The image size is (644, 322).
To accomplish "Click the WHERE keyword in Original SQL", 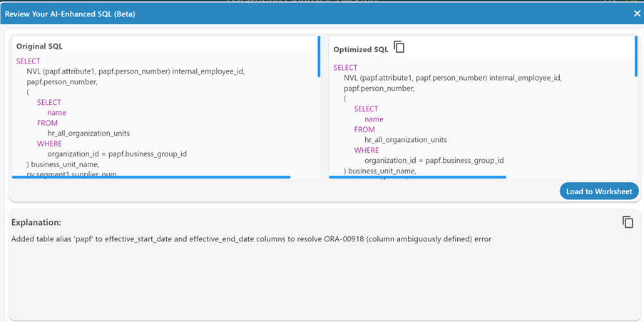I will pos(49,144).
